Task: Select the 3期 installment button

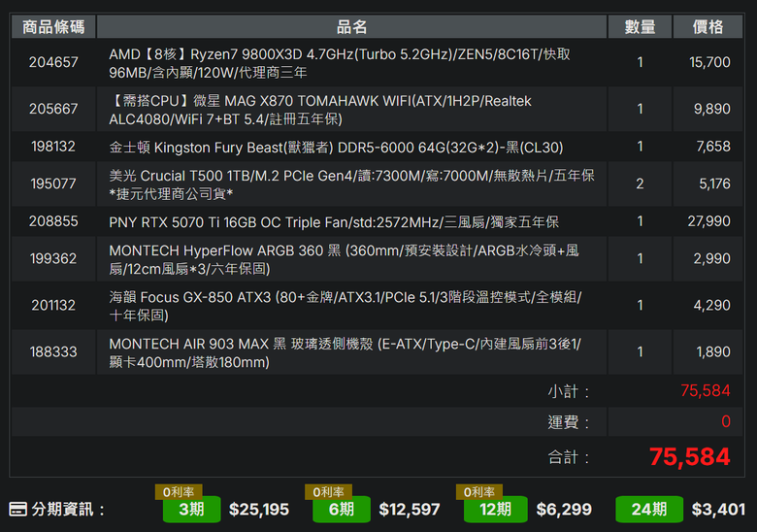Action: [191, 510]
